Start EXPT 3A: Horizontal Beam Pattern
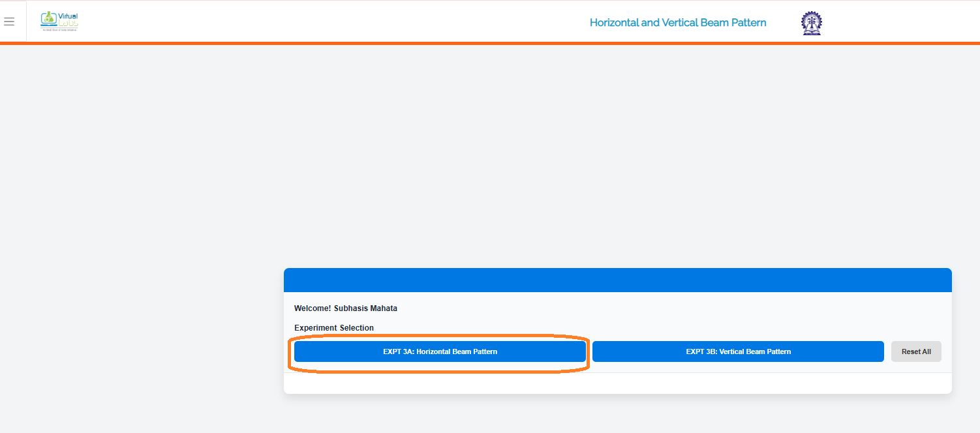The image size is (980, 433). 440,351
